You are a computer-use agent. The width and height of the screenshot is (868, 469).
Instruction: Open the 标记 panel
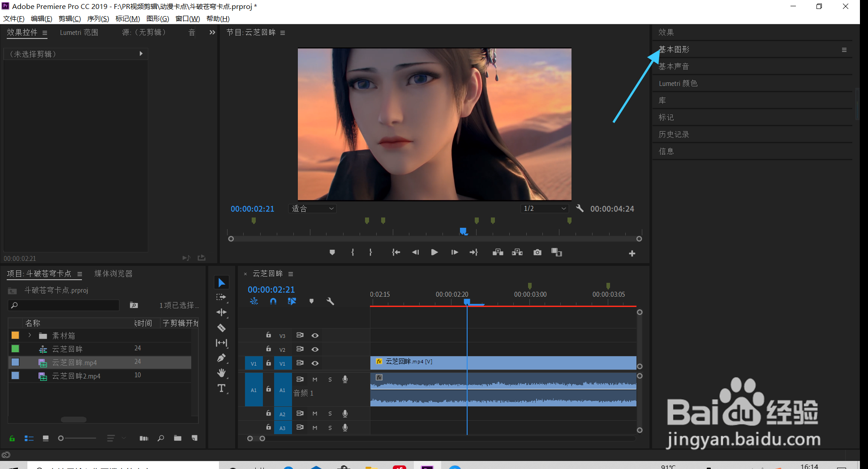666,117
